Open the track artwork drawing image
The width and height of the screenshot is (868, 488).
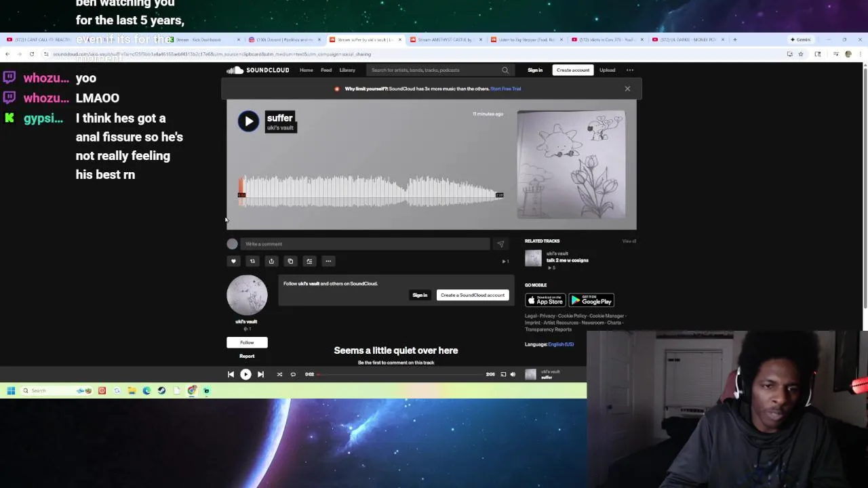[x=571, y=165]
